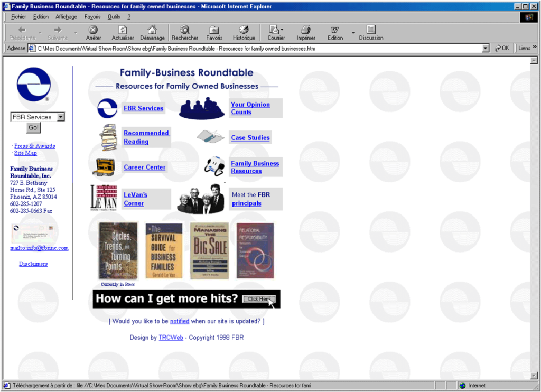
Task: Open the Edition menu in menu bar
Action: click(41, 17)
